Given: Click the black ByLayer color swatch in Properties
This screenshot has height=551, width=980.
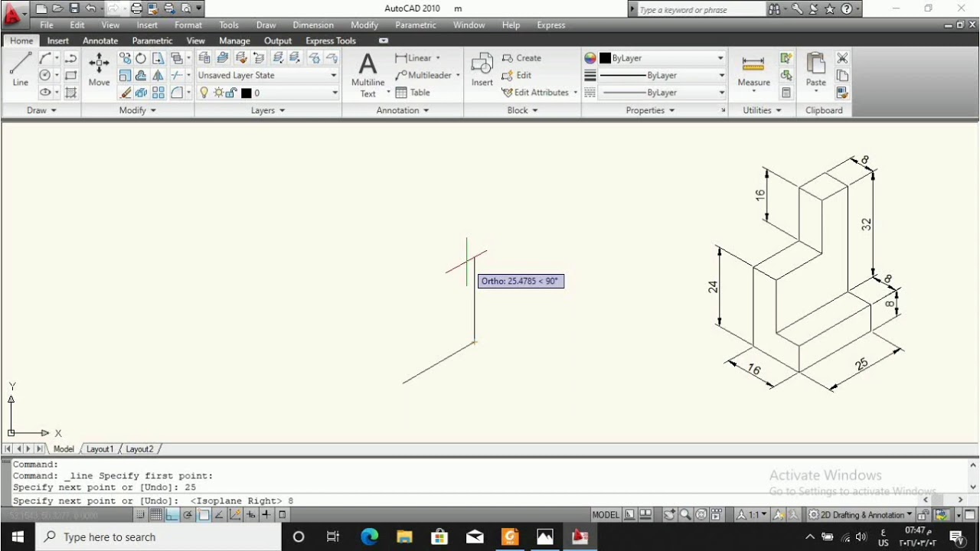Looking at the screenshot, I should [x=605, y=58].
